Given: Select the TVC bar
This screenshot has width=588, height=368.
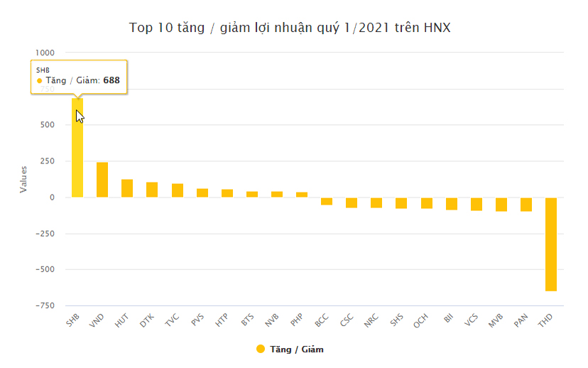Looking at the screenshot, I should pyautogui.click(x=178, y=190).
